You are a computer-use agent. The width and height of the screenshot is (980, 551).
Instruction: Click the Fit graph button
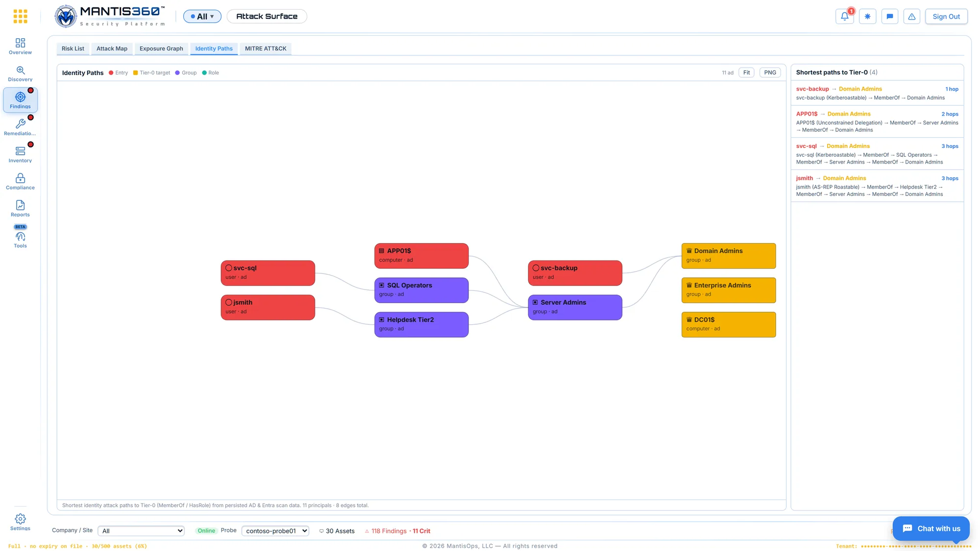click(746, 72)
